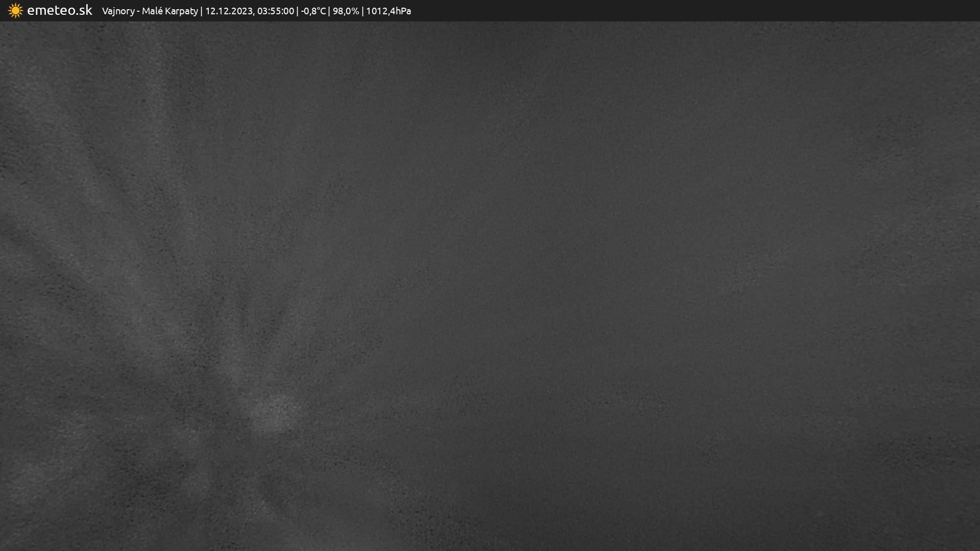Click the separator between temperature and humidity
This screenshot has width=980, height=551.
coord(329,11)
